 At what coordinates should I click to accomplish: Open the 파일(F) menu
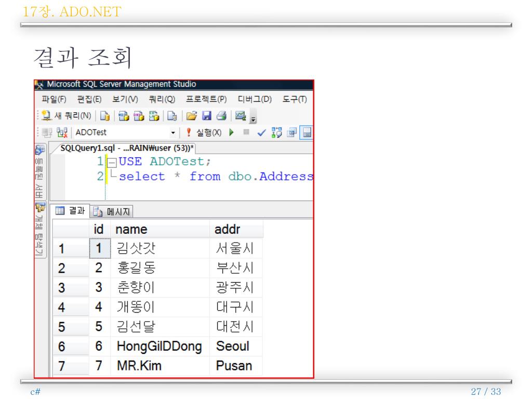click(x=54, y=99)
